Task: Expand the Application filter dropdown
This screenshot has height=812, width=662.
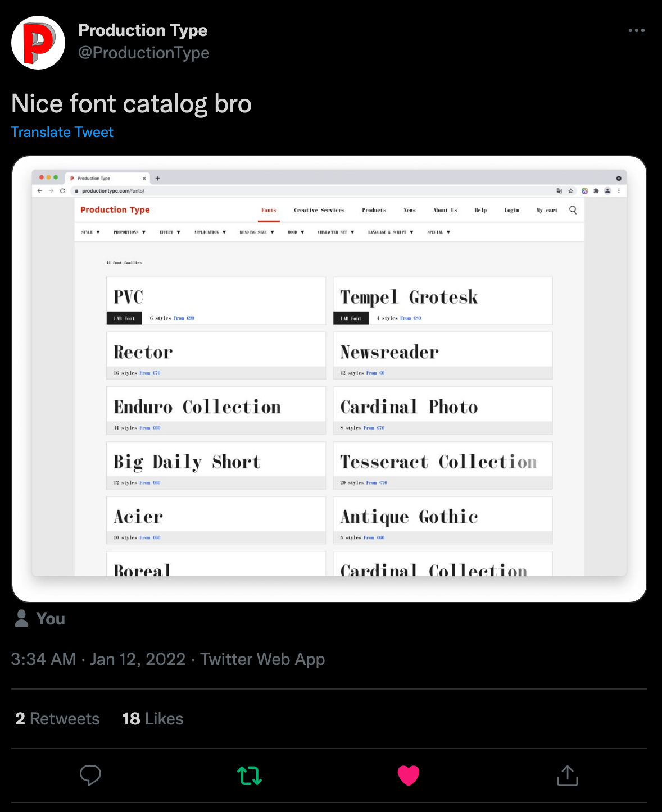Action: 210,232
